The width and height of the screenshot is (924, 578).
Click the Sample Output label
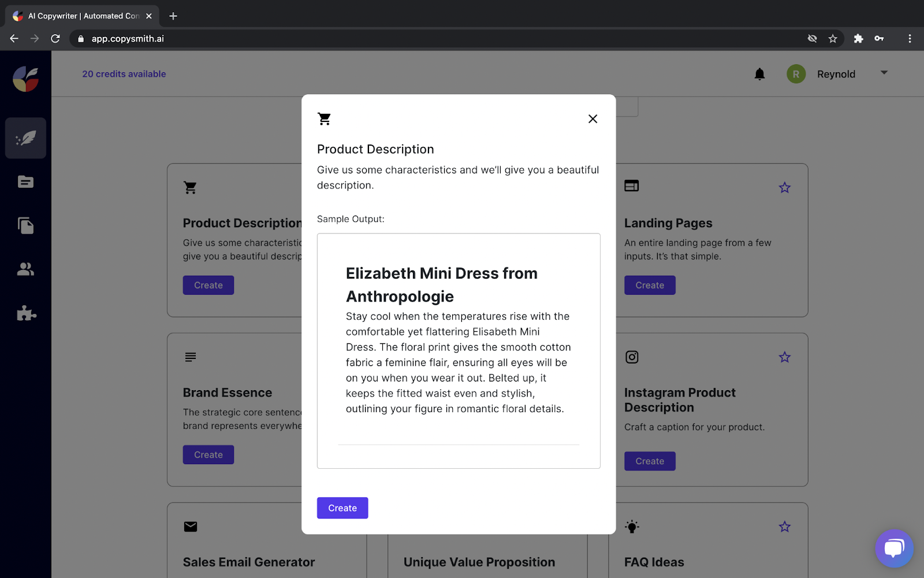click(x=351, y=219)
